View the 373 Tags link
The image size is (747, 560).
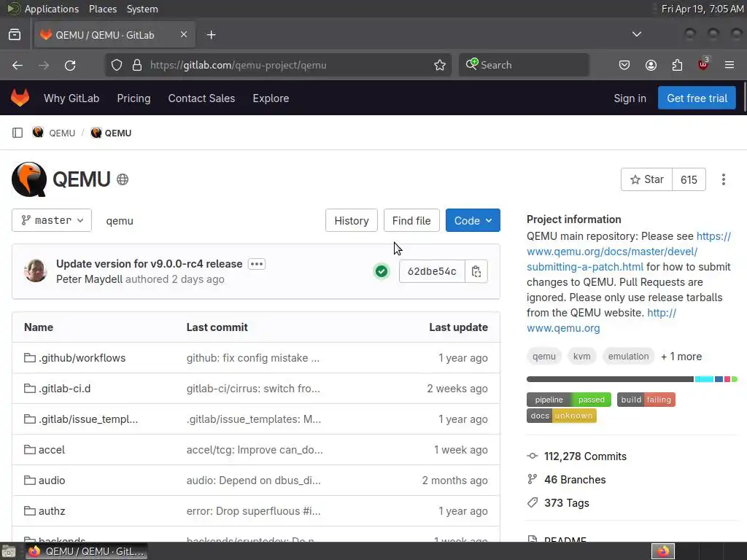tap(566, 503)
